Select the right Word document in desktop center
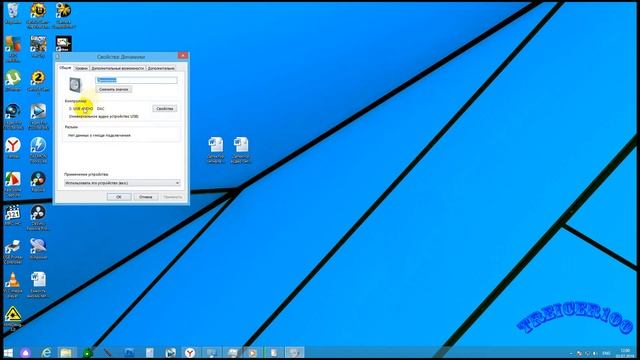Image resolution: width=640 pixels, height=360 pixels. pos(241,150)
